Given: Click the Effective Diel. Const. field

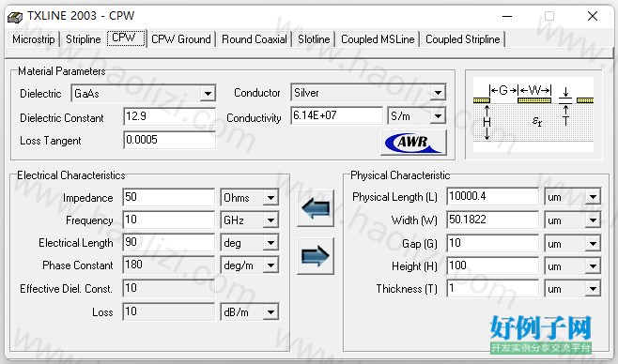Looking at the screenshot, I should (x=169, y=288).
